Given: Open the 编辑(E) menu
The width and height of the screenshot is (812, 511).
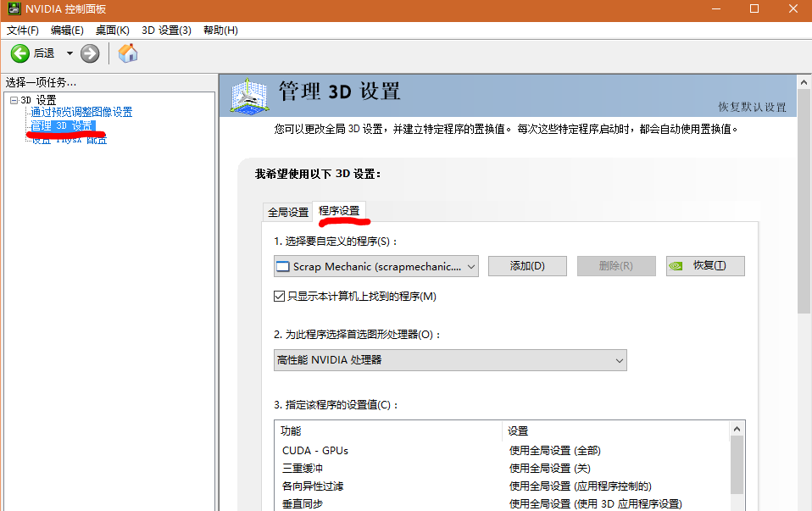Looking at the screenshot, I should [x=67, y=31].
